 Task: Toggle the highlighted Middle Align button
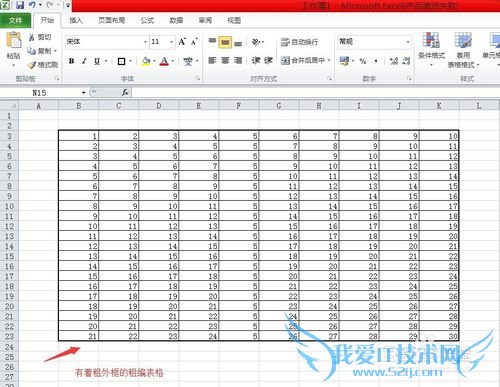(x=225, y=42)
